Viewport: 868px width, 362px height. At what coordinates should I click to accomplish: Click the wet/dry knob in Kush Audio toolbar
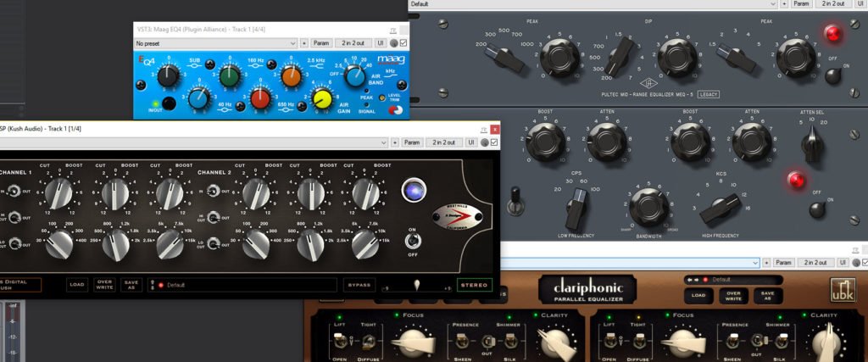485,142
